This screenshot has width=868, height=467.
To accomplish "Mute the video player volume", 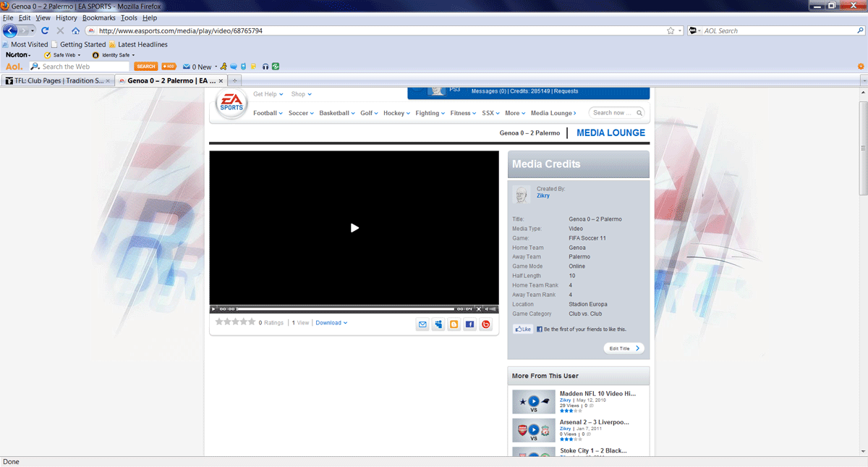I will (x=488, y=309).
